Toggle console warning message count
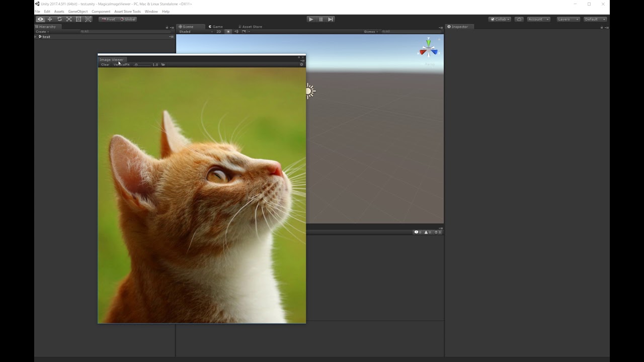 (x=428, y=232)
